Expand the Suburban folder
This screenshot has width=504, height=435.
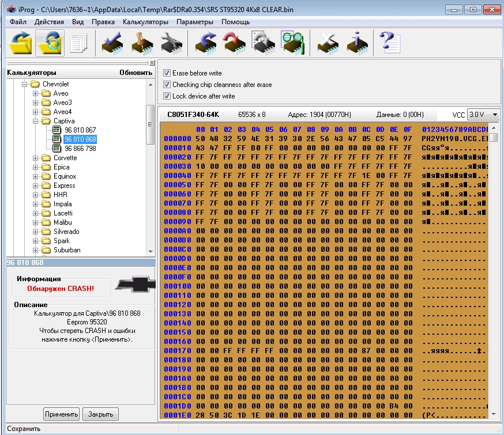[x=35, y=251]
